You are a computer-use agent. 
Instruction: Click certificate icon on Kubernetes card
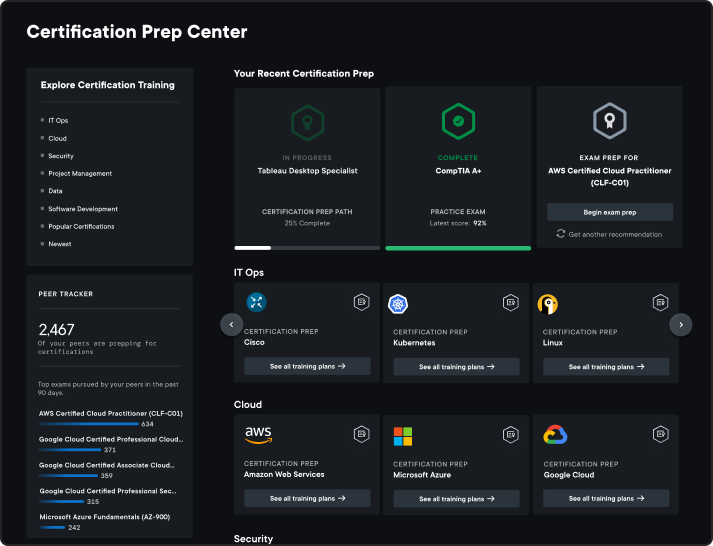pos(511,302)
